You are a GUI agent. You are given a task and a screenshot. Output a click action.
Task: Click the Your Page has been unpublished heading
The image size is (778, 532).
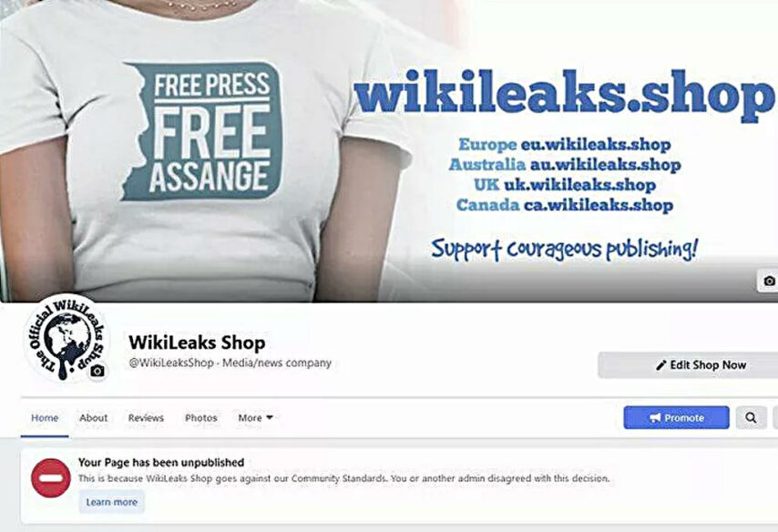[161, 463]
